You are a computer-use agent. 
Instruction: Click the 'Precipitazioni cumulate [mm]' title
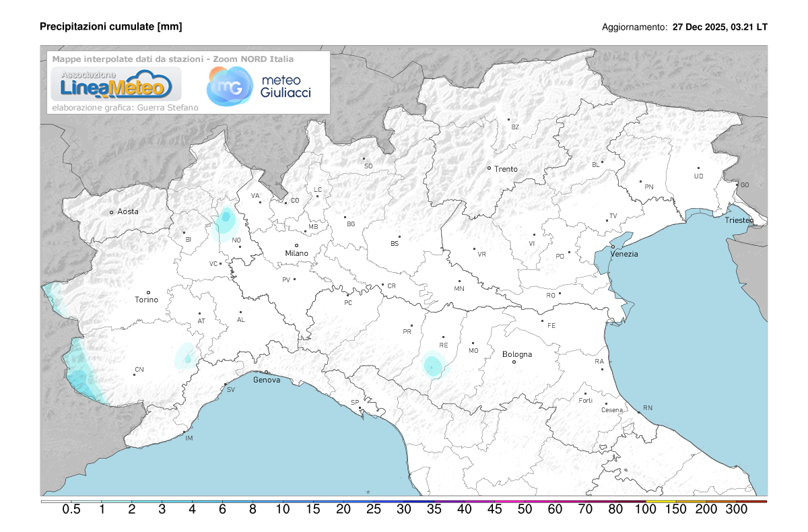111,26
